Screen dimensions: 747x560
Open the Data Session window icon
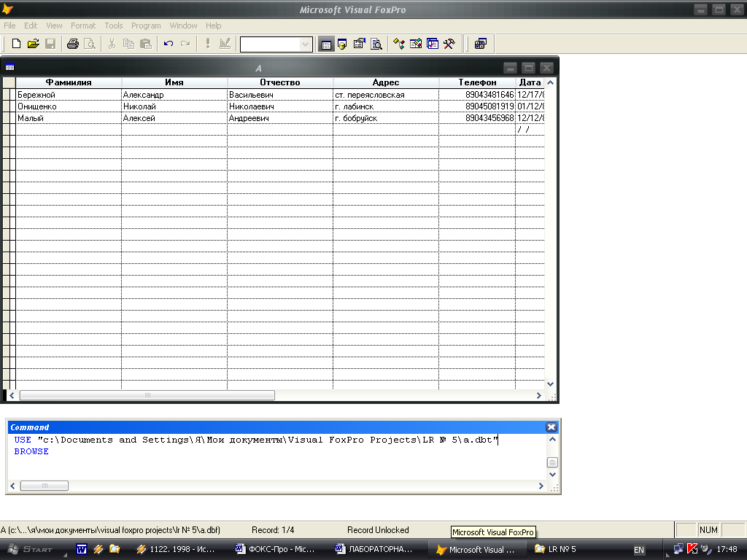coord(343,44)
